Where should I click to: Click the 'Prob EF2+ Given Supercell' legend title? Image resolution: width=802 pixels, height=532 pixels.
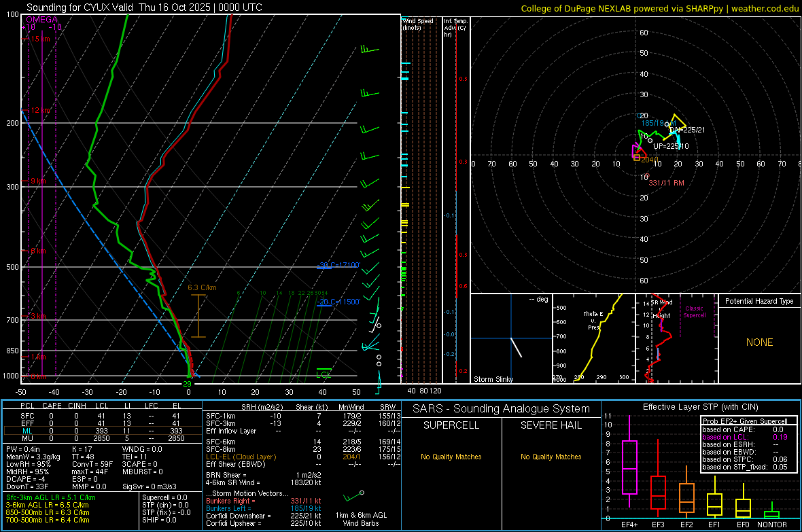(x=745, y=421)
